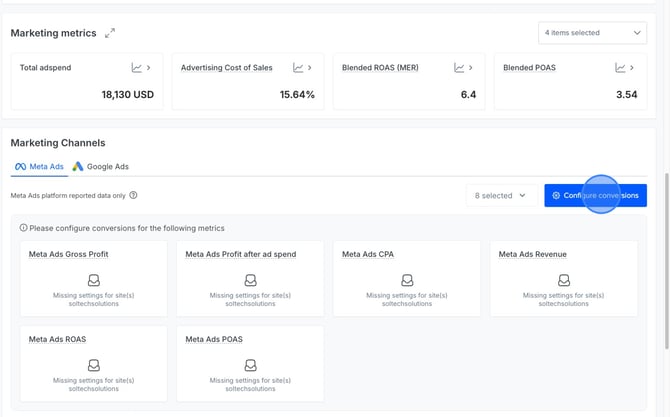
Task: Click the page vertical scrollbar
Action: 664,200
